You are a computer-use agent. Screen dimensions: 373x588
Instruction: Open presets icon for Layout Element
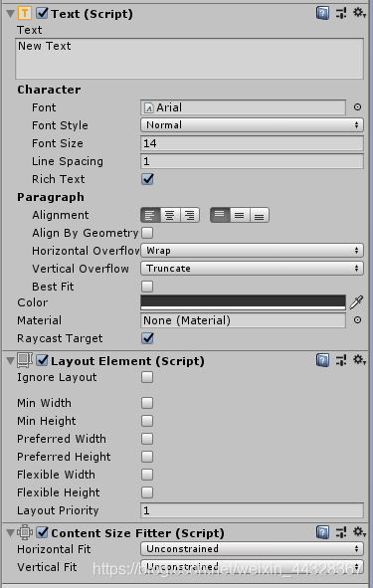341,360
